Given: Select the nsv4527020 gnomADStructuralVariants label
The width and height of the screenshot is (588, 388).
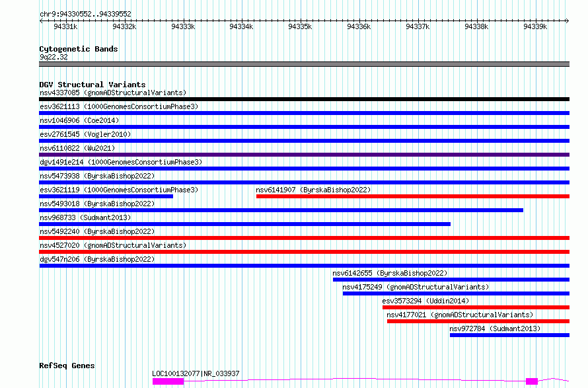Looking at the screenshot, I should tap(113, 245).
